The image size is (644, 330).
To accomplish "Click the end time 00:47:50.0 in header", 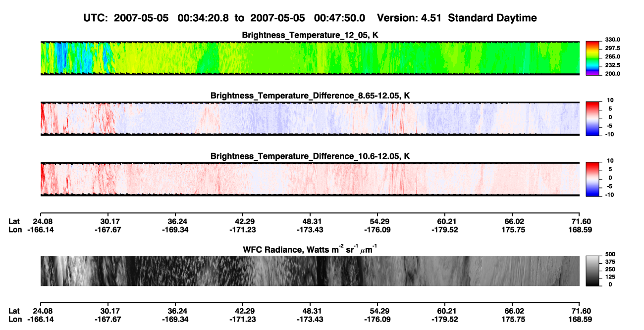I will pos(340,18).
